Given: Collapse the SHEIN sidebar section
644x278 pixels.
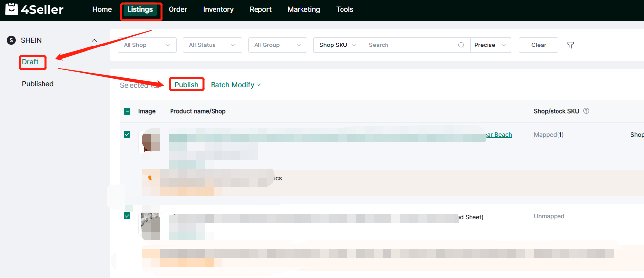Looking at the screenshot, I should [94, 40].
